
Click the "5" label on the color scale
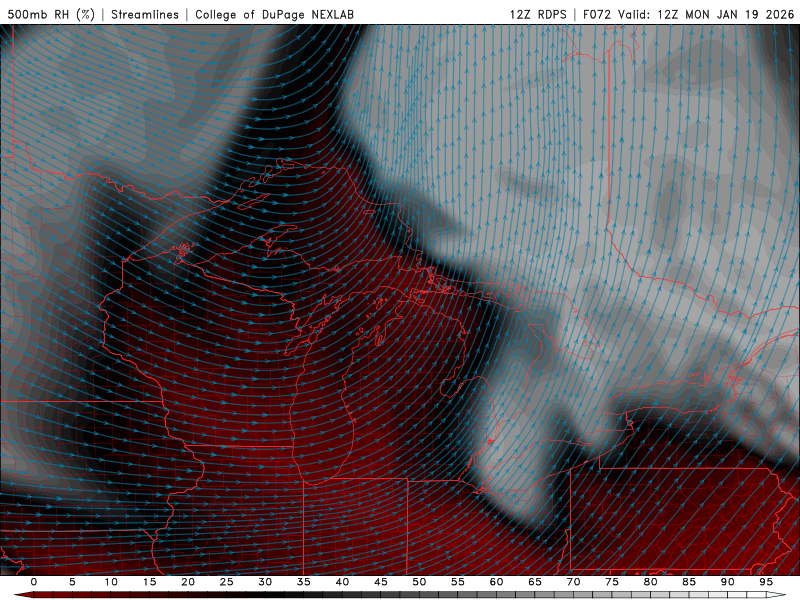tap(72, 582)
